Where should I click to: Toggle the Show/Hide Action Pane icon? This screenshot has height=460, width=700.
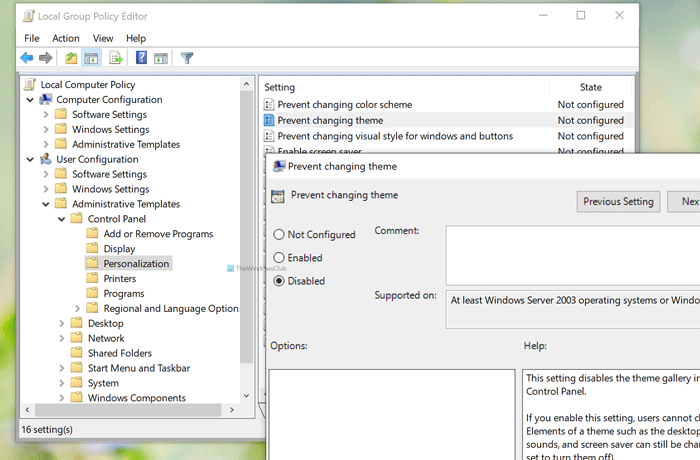click(x=160, y=58)
